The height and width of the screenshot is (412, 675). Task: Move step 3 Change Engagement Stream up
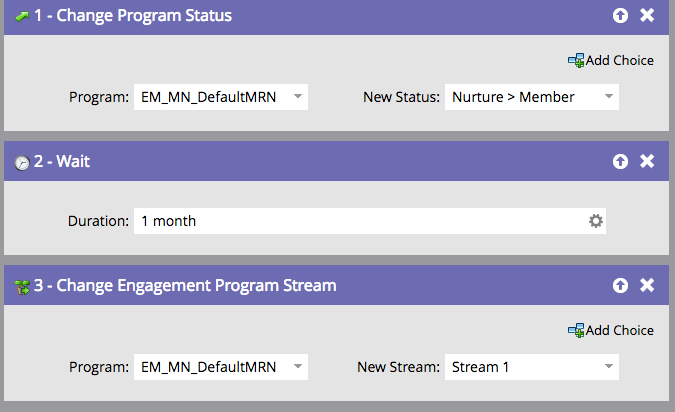[621, 286]
